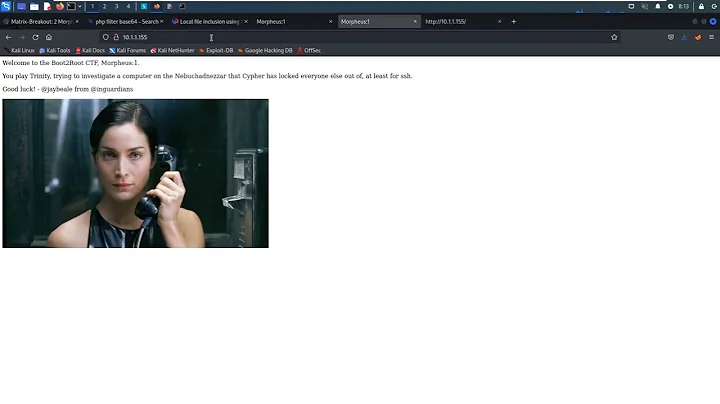This screenshot has height=404, width=720.
Task: Click the log out icon
Action: [x=714, y=6]
